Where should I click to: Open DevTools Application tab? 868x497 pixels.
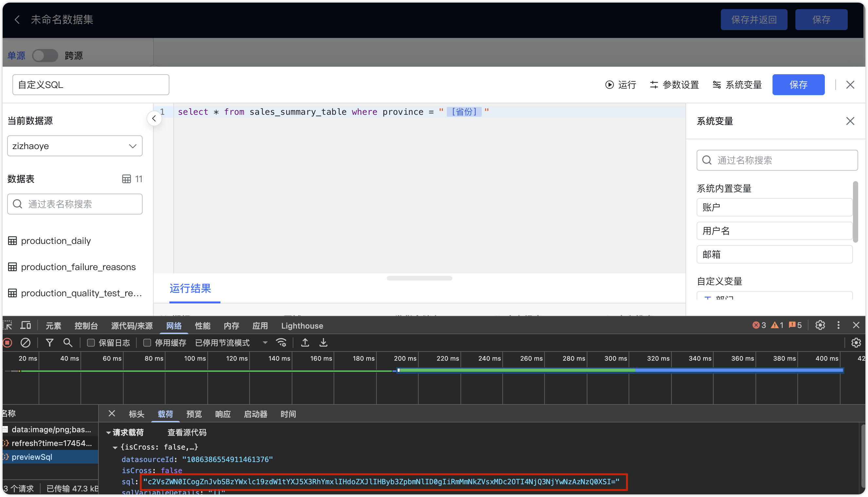(x=260, y=326)
